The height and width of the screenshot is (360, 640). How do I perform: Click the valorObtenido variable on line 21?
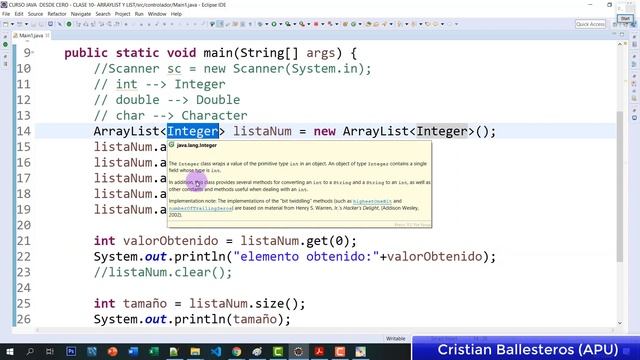(170, 241)
